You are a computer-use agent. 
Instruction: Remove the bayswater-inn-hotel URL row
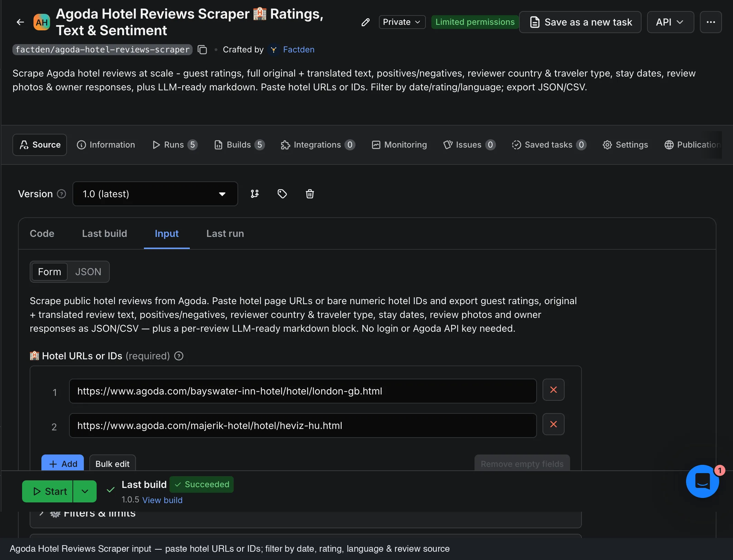pyautogui.click(x=553, y=390)
